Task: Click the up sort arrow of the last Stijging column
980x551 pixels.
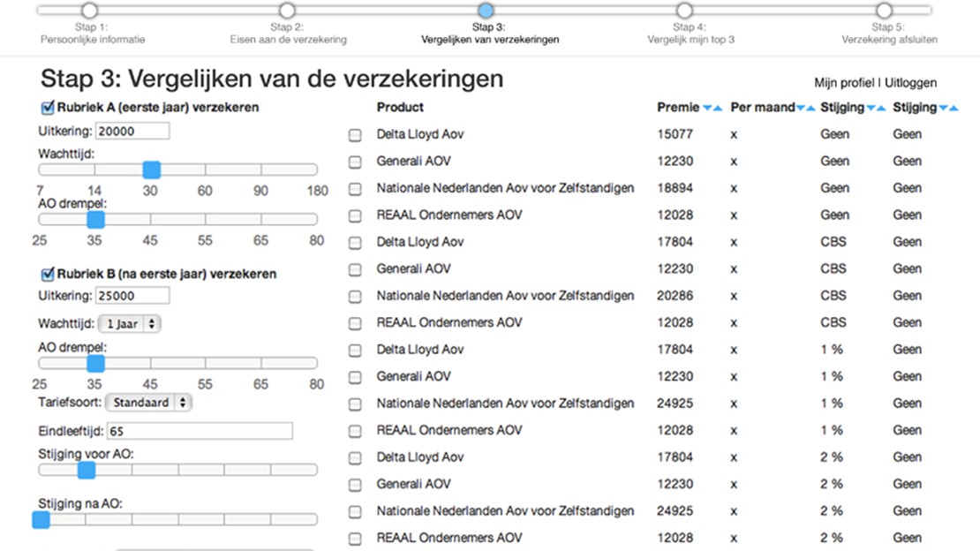Action: 954,109
